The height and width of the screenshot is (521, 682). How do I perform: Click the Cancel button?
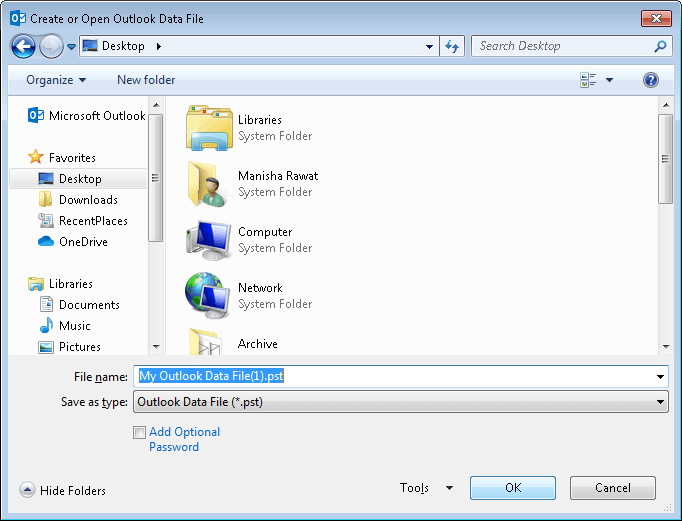pos(612,488)
